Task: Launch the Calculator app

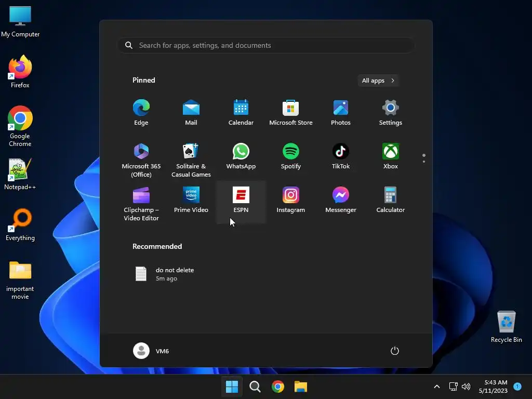Action: coord(391,200)
